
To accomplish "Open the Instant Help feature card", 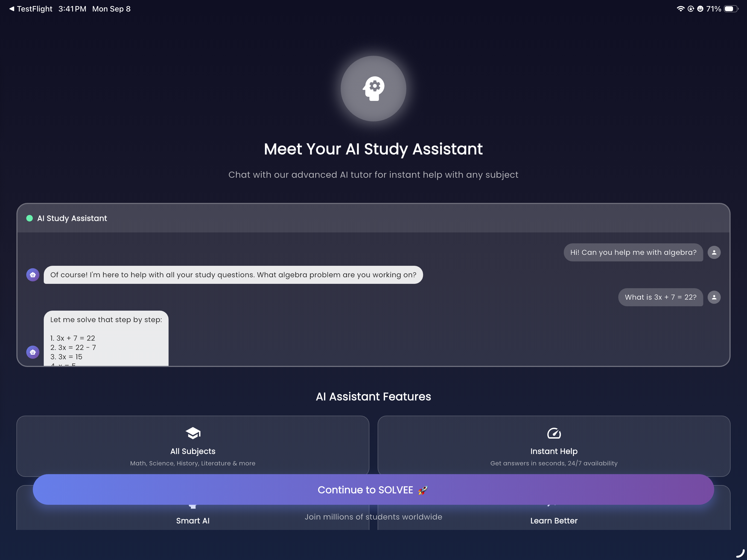I will (x=554, y=446).
